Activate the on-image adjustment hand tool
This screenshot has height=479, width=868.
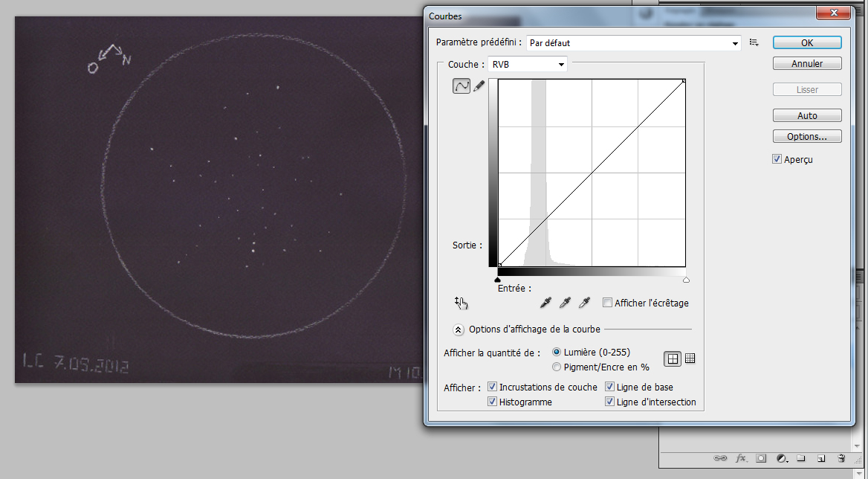click(x=461, y=303)
